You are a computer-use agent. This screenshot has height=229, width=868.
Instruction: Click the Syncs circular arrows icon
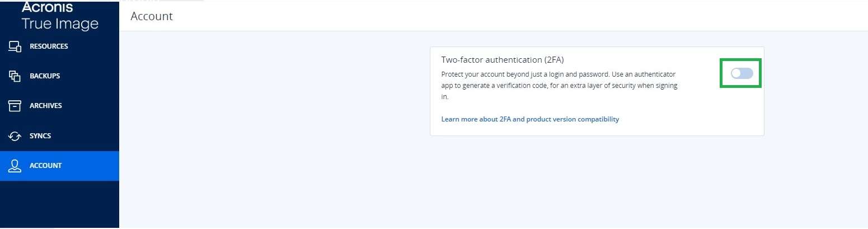coord(15,136)
